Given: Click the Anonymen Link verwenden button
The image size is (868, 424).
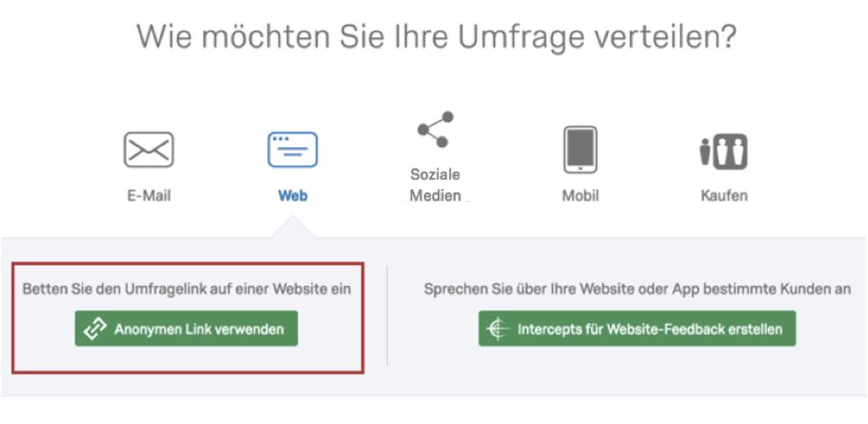Looking at the screenshot, I should [187, 328].
